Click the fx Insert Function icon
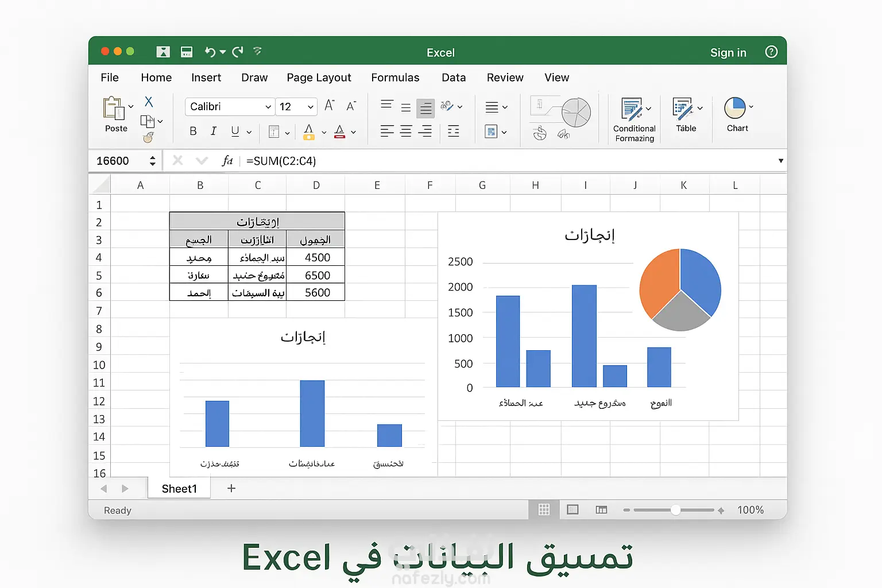Viewport: 882px width, 588px height. (227, 161)
